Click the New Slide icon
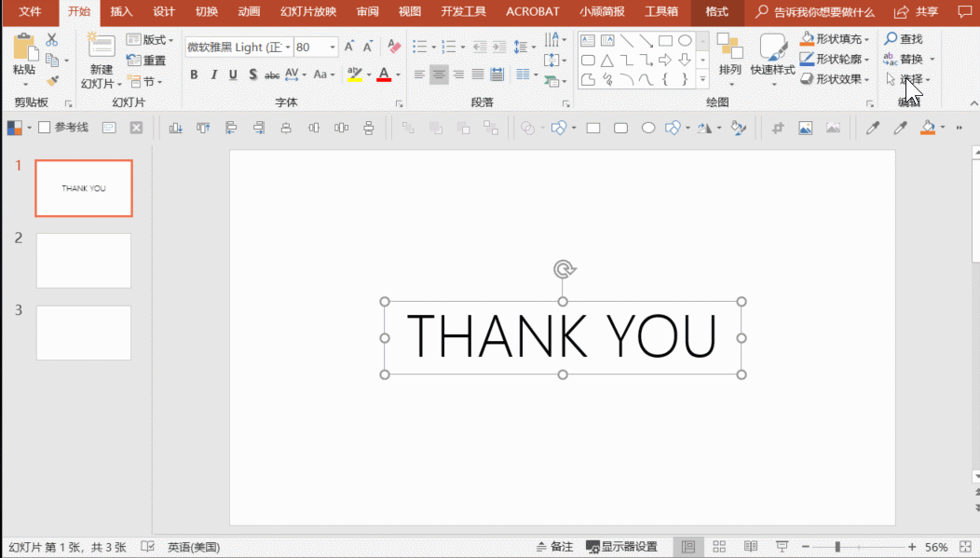980x558 pixels. pos(100,47)
